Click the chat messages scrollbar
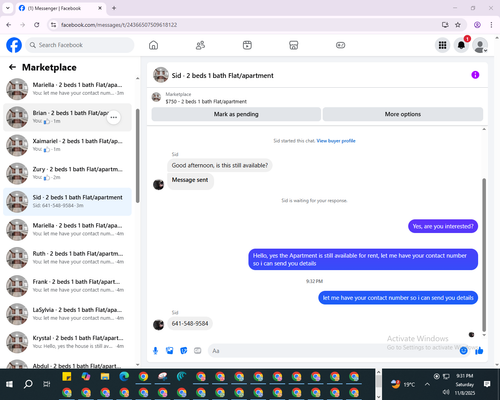 coord(484,255)
